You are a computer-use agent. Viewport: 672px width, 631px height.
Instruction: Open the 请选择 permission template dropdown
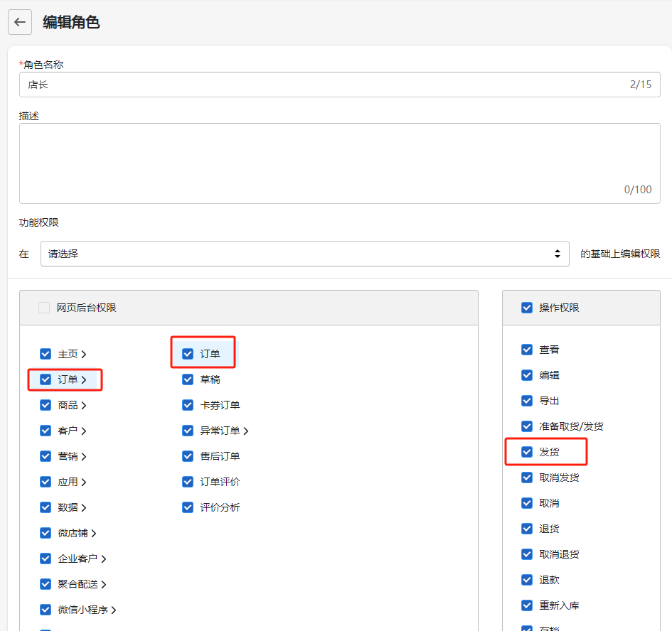click(304, 254)
